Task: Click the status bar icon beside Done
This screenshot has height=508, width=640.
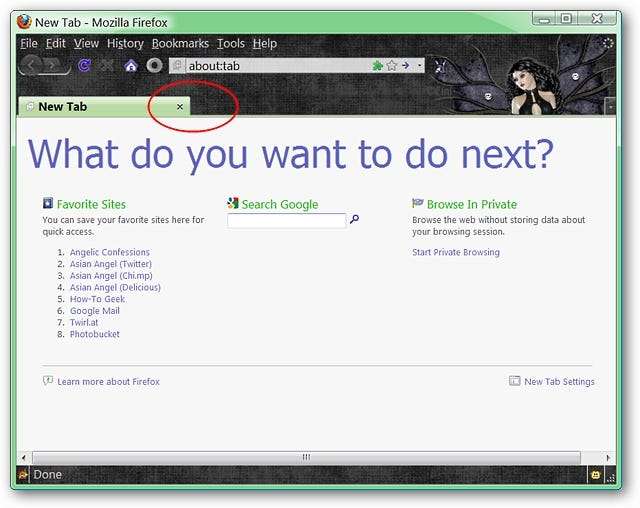Action: pos(23,475)
